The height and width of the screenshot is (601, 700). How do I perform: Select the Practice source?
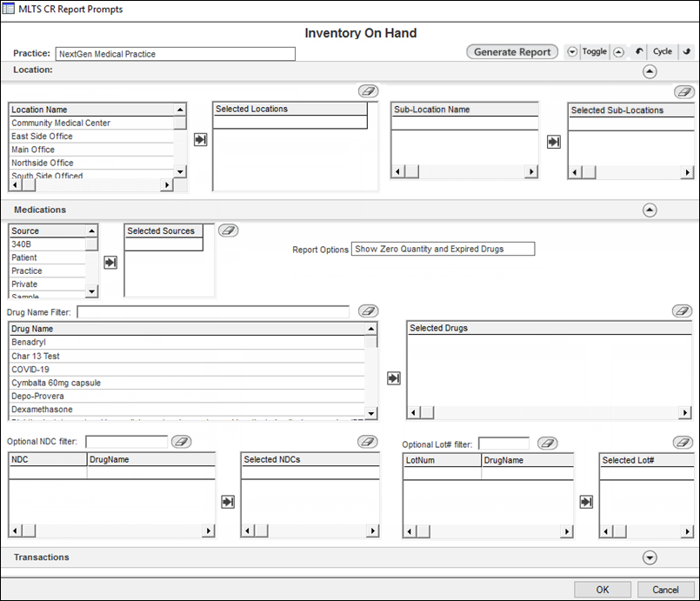point(47,271)
